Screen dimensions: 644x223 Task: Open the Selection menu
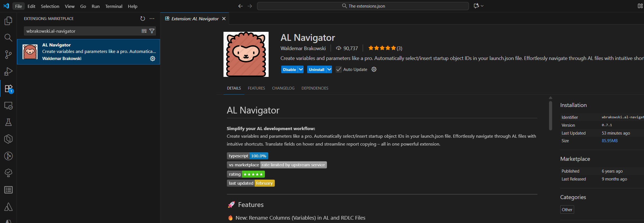(50, 6)
